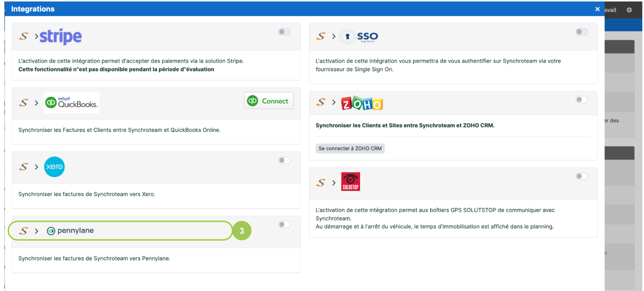Viewport: 644px width, 291px height.
Task: Click Synchroteam S icon in QuickBooks card
Action: pos(24,103)
